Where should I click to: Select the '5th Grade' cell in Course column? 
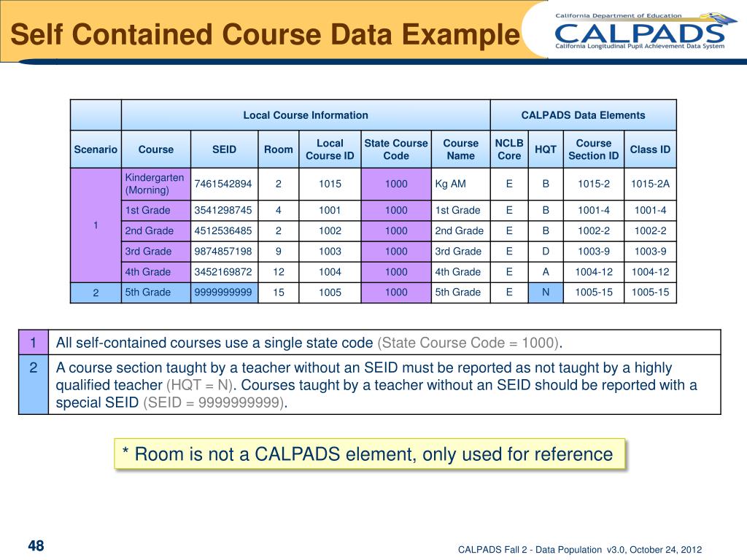point(156,292)
